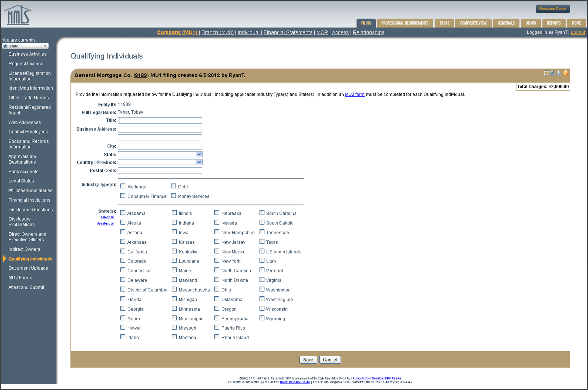Screen dimensions: 588x390
Task: Click the Save button
Action: [x=308, y=359]
